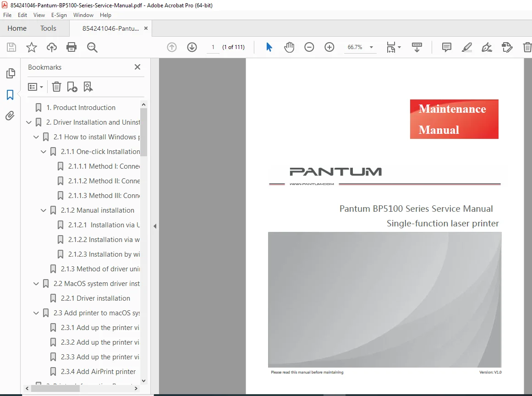Toggle the Bookmarks side panel

tap(10, 95)
